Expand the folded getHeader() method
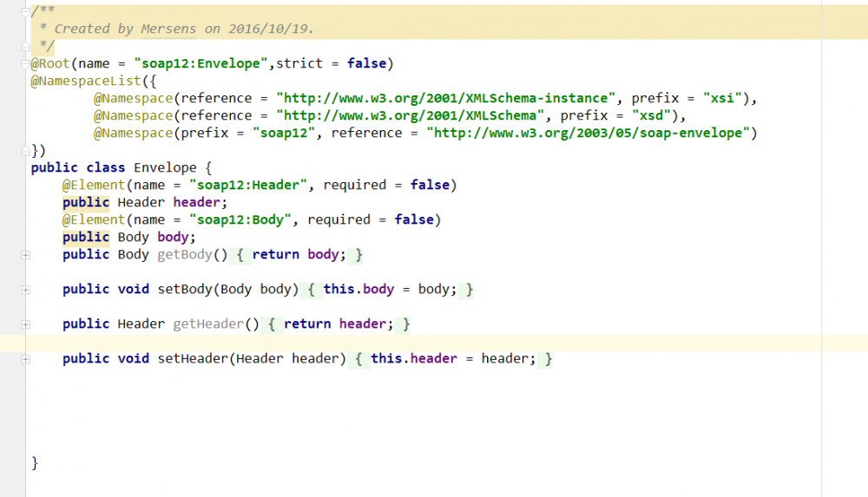The image size is (868, 497). (25, 324)
